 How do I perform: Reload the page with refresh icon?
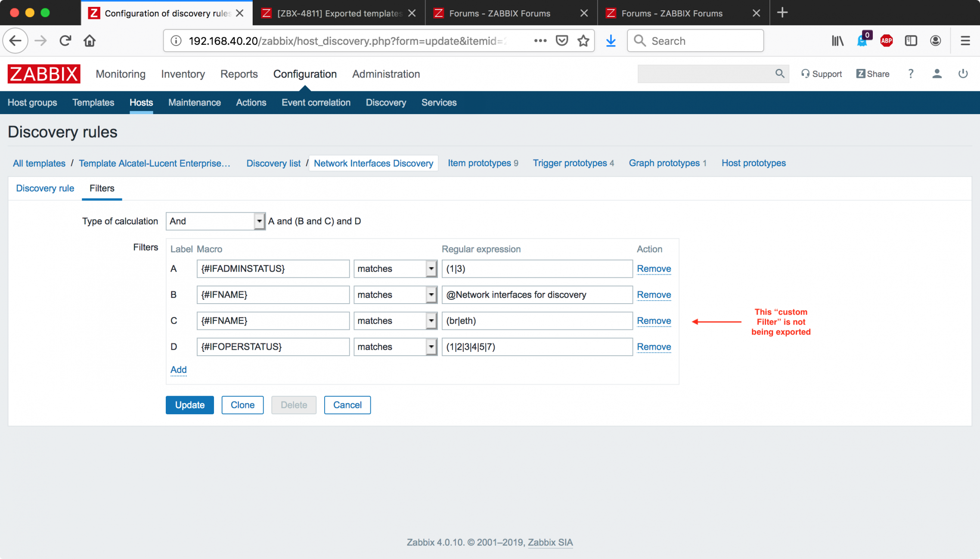65,41
